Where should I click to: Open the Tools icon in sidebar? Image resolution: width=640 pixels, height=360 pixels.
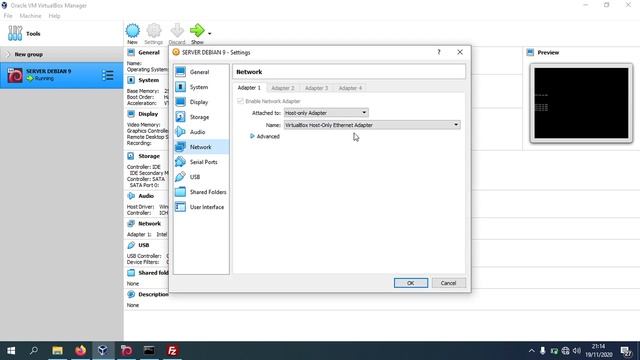coord(15,33)
